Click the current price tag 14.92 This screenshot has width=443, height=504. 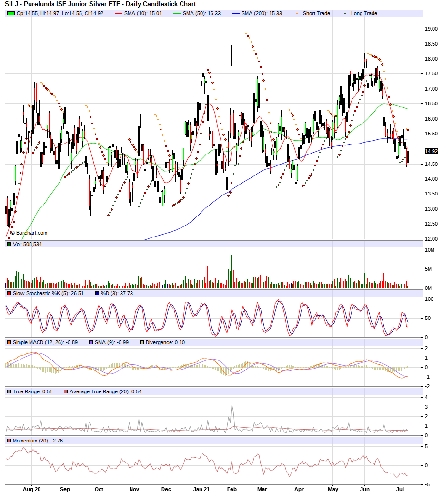pyautogui.click(x=431, y=151)
